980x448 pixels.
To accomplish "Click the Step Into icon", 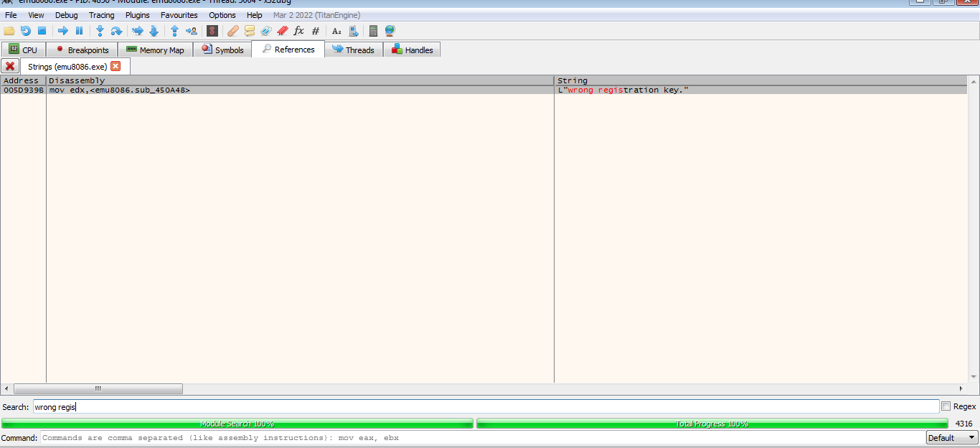I will [x=100, y=31].
